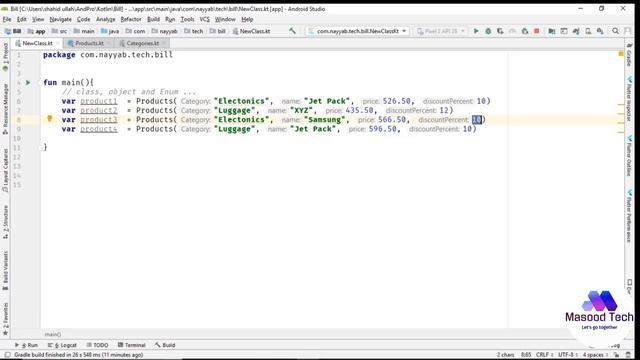The height and width of the screenshot is (360, 640).
Task: Start debugging with the bug icon
Action: point(488,31)
